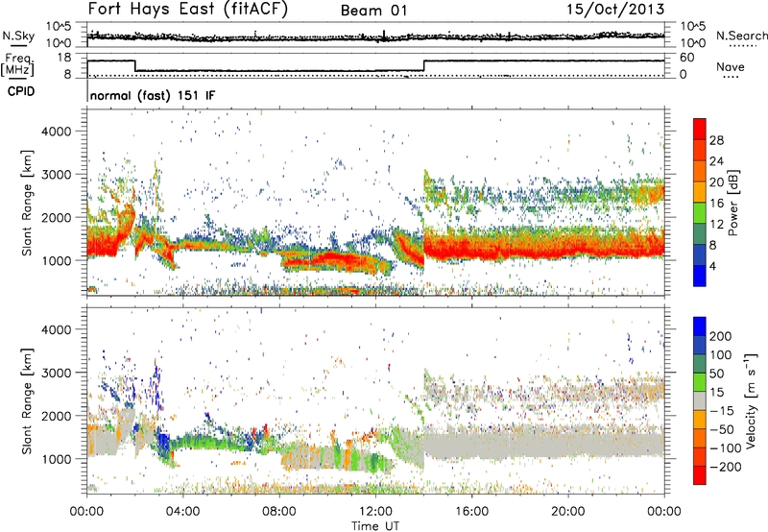The height and width of the screenshot is (532, 768).
Task: Click the 'N.Search' legend label
Action: coord(741,36)
